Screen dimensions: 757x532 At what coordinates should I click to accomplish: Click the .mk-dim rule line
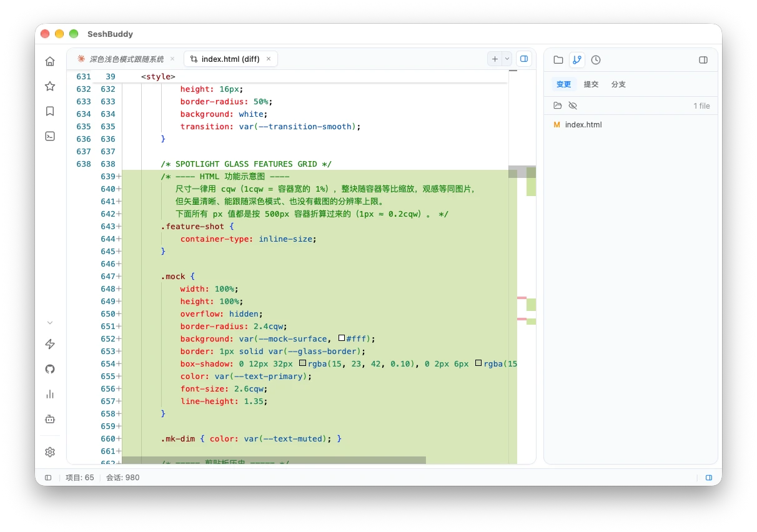251,438
